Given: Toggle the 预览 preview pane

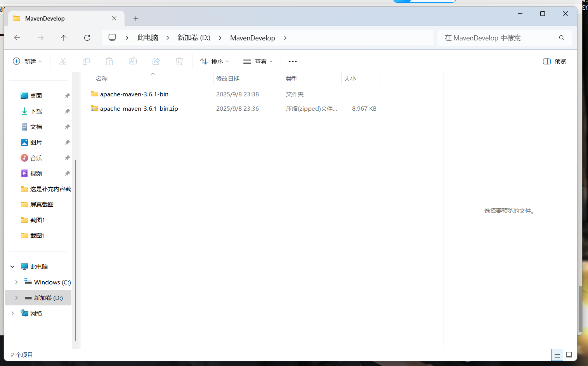Looking at the screenshot, I should 554,61.
